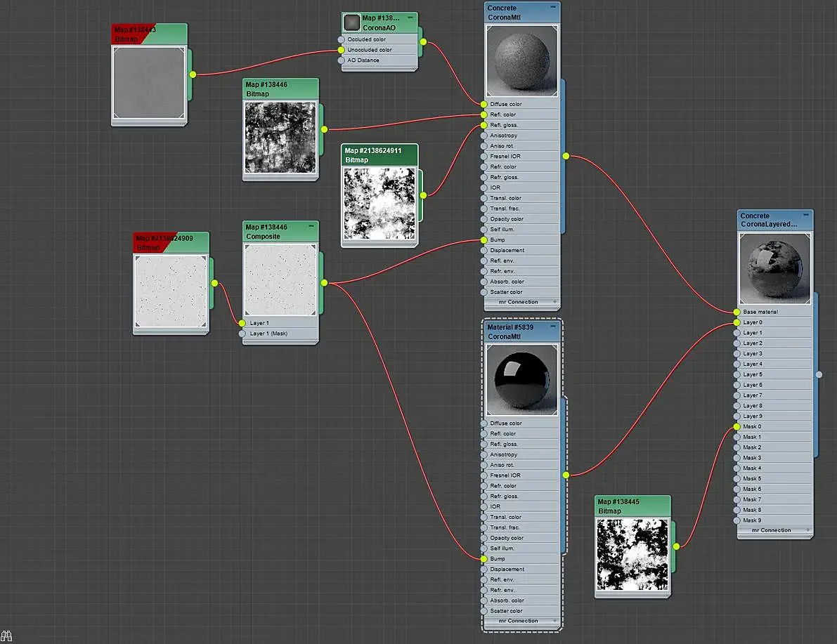Click the Map #138443 Bitmap output socket
This screenshot has width=837, height=644.
(193, 74)
